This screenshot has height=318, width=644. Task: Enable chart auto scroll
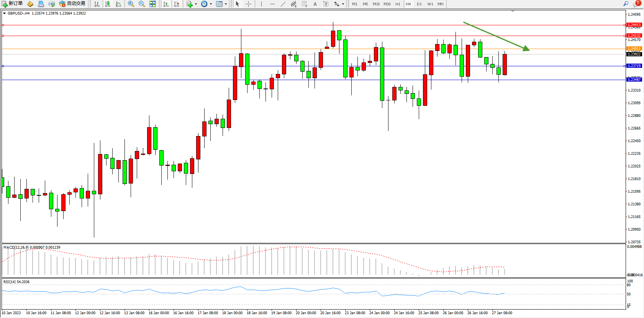pyautogui.click(x=166, y=4)
